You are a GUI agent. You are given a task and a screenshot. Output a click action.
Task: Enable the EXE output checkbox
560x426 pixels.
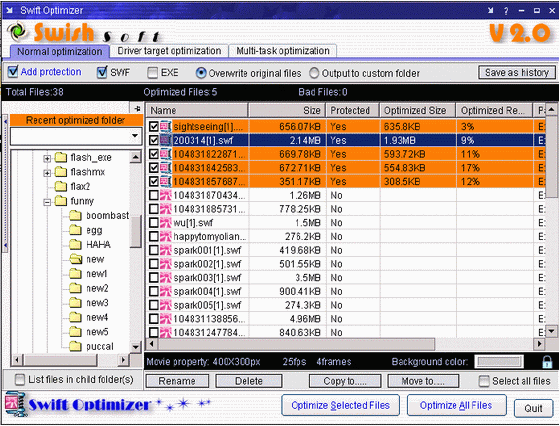tap(152, 73)
